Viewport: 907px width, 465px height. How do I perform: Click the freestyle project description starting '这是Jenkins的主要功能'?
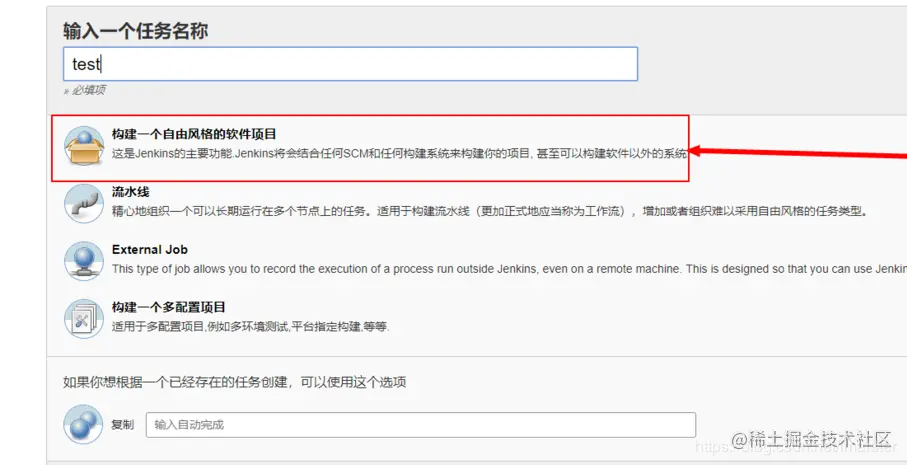(399, 154)
